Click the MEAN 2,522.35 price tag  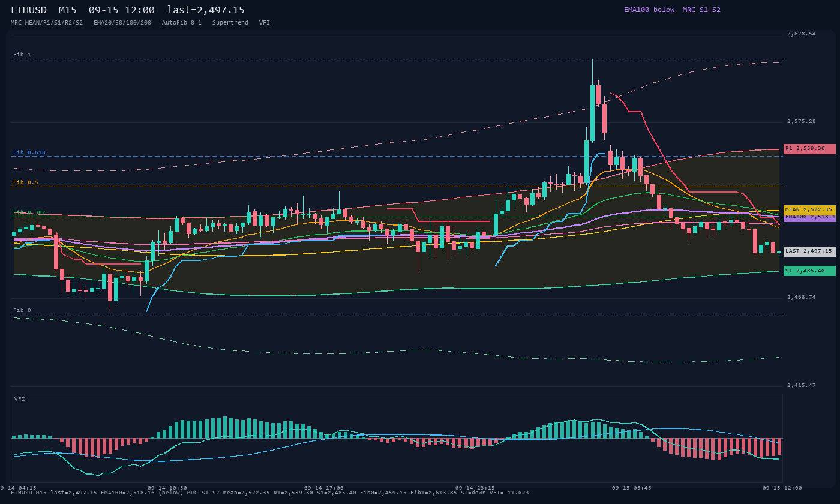click(809, 209)
